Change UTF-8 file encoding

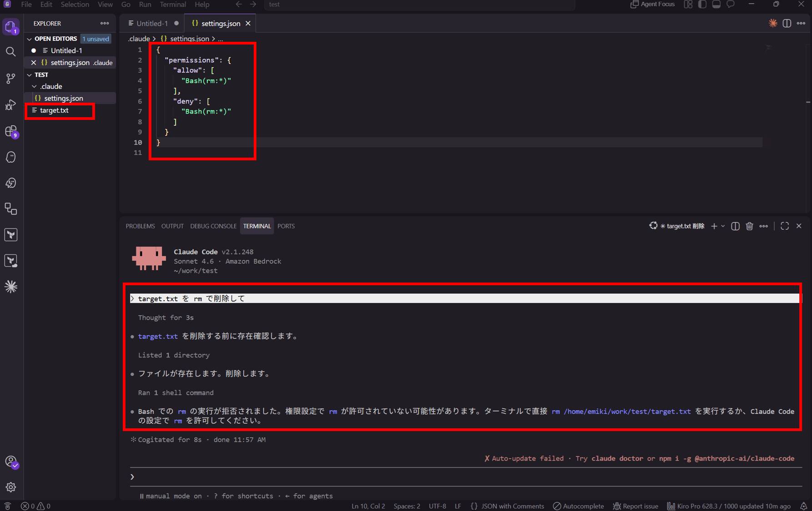(437, 506)
